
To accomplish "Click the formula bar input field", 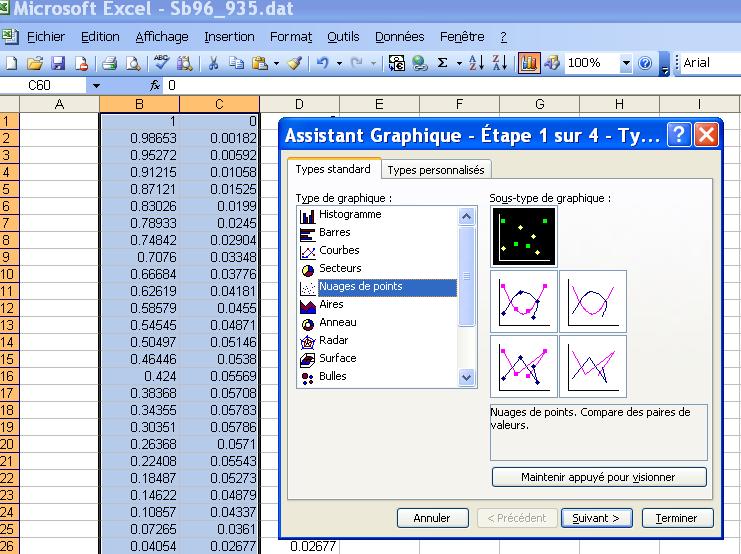I will coord(453,86).
